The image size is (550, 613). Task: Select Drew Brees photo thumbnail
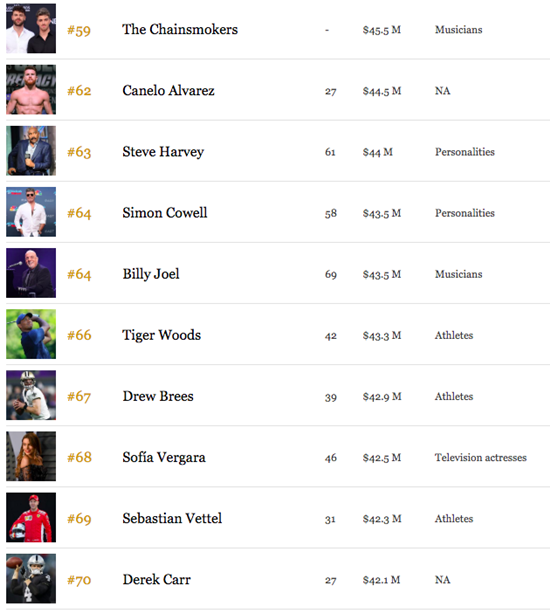(31, 395)
